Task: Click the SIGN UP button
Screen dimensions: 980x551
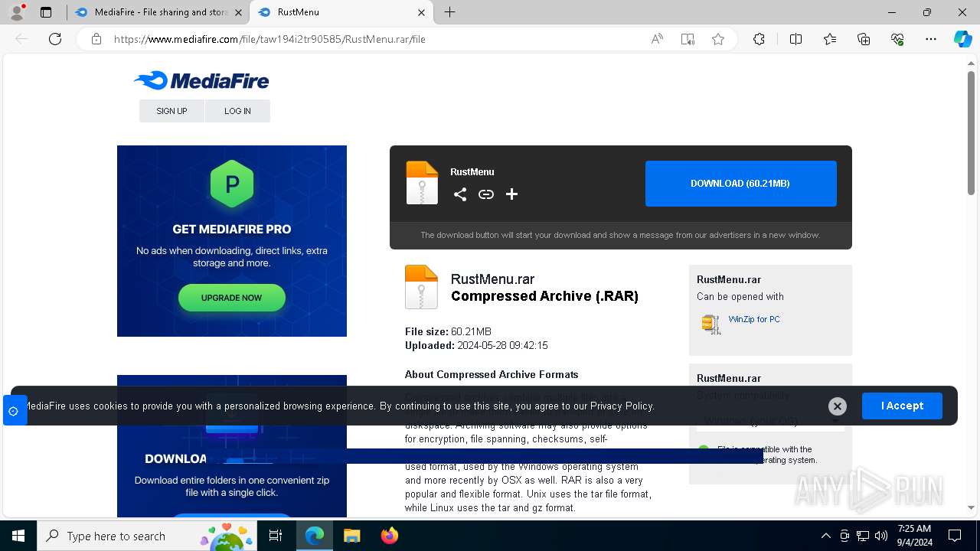Action: tap(171, 111)
